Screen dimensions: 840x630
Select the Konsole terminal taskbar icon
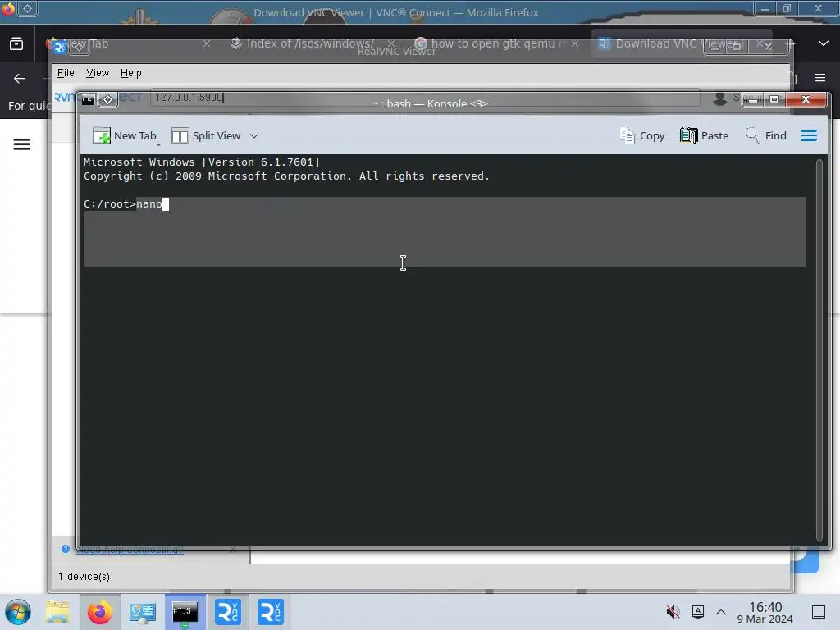pyautogui.click(x=185, y=612)
